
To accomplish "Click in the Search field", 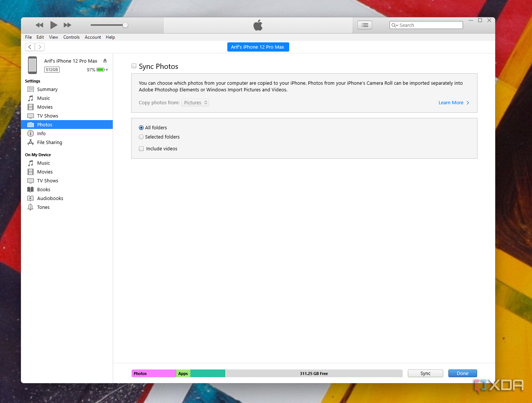I will coord(426,25).
